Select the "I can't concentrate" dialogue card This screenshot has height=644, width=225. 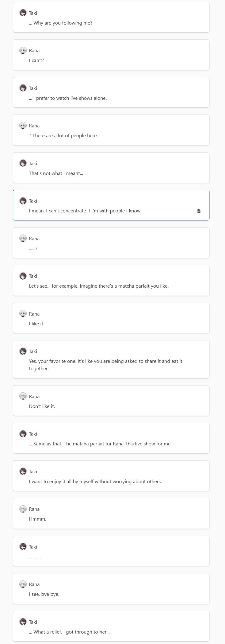click(111, 205)
